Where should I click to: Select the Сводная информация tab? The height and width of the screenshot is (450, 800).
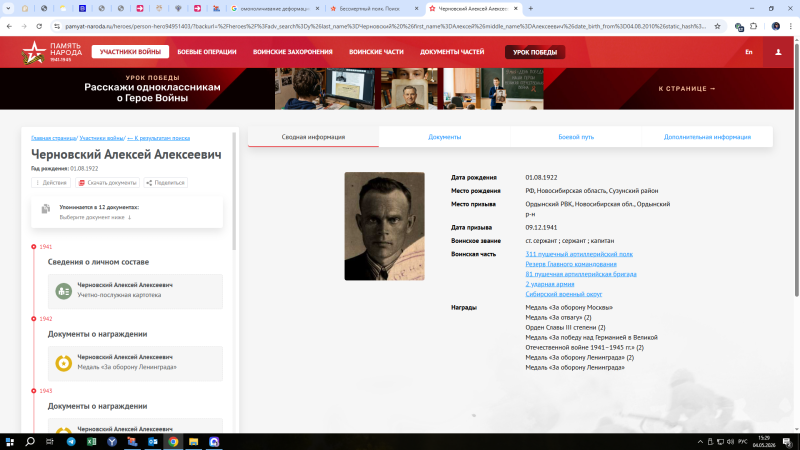(x=313, y=137)
